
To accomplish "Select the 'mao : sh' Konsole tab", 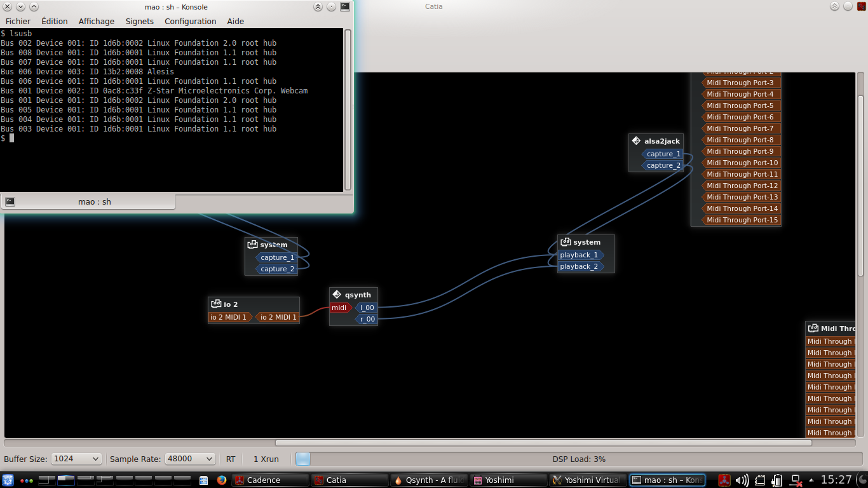I will pyautogui.click(x=94, y=202).
